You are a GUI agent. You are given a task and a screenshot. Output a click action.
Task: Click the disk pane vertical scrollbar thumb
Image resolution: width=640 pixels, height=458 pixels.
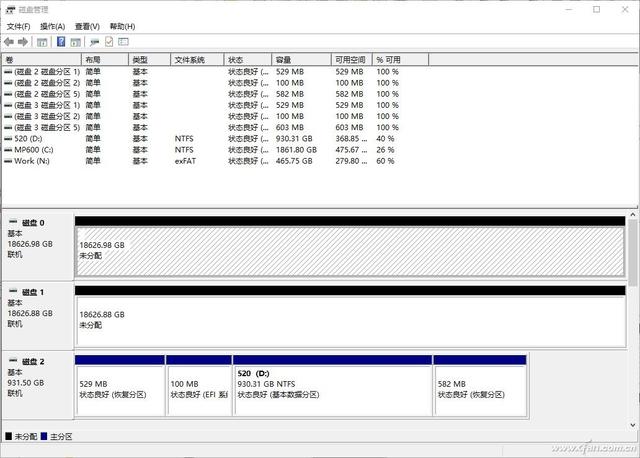pos(633,253)
